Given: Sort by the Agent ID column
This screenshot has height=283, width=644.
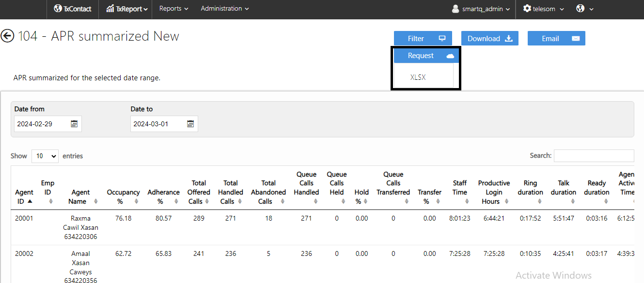Looking at the screenshot, I should 24,197.
